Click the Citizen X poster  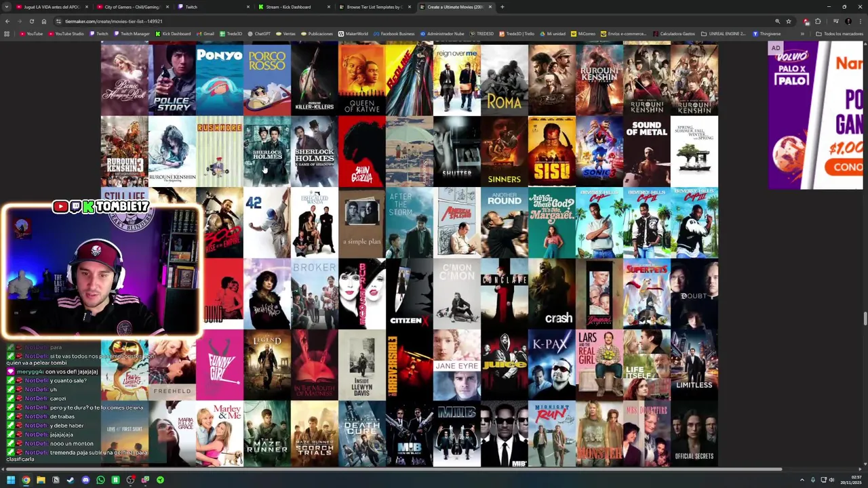click(409, 295)
